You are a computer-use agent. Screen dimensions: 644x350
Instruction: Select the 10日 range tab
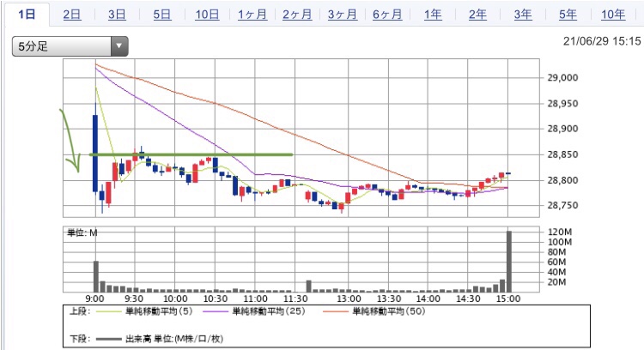[x=207, y=15]
